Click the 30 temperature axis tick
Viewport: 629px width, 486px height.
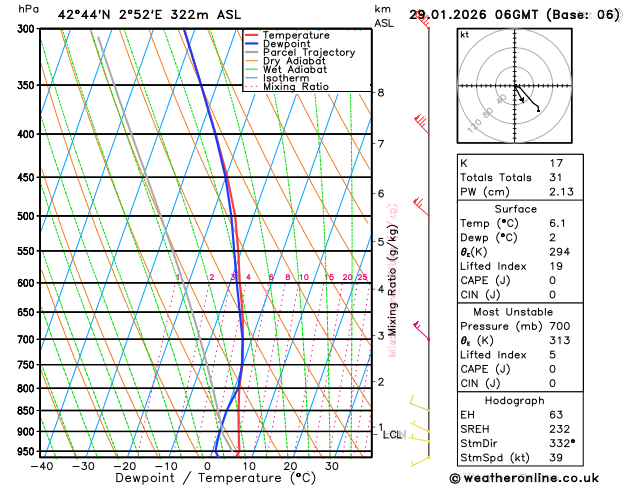click(331, 466)
